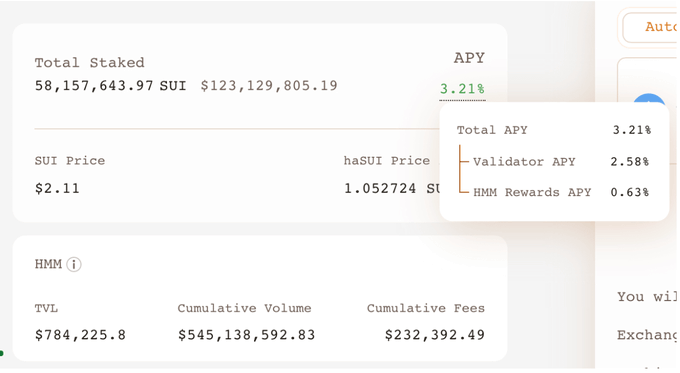Viewport: 680px width, 373px height.
Task: Click the partially visible Auto button
Action: click(649, 27)
